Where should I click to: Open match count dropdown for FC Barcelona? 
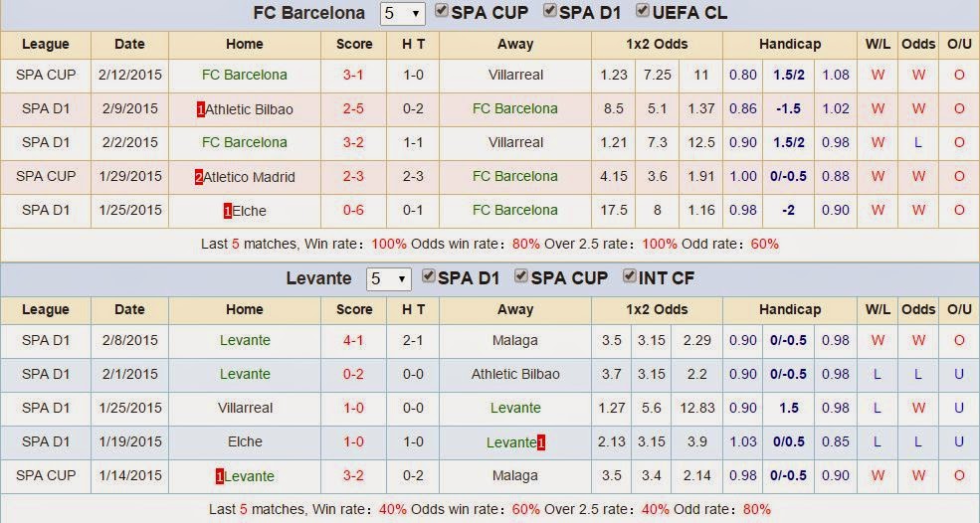[x=403, y=14]
